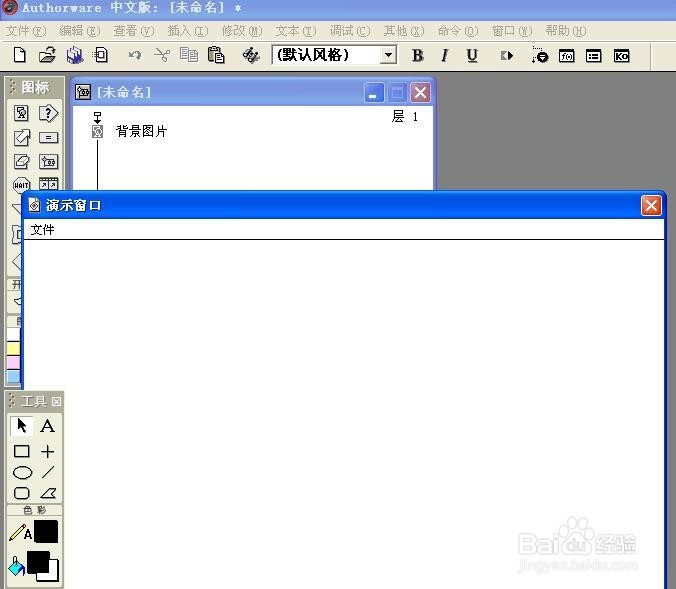676x589 pixels.
Task: Click the Paste clipboard icon
Action: (216, 55)
